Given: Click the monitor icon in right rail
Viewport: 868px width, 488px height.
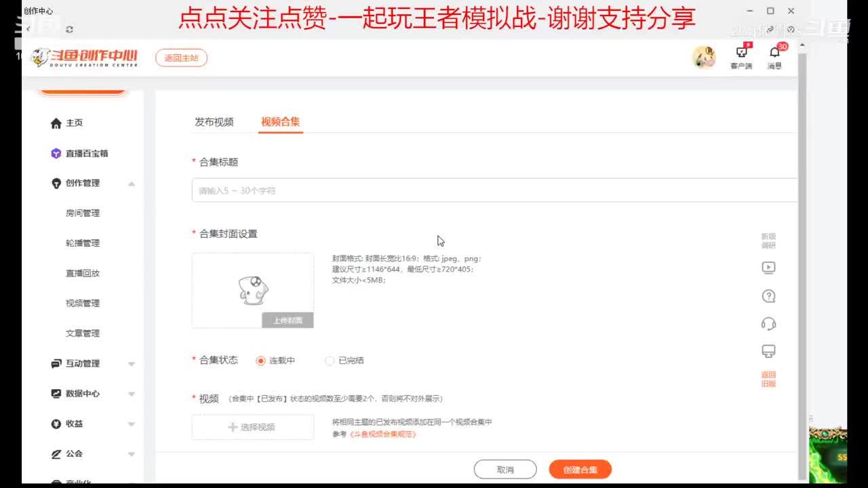Looking at the screenshot, I should [x=768, y=351].
